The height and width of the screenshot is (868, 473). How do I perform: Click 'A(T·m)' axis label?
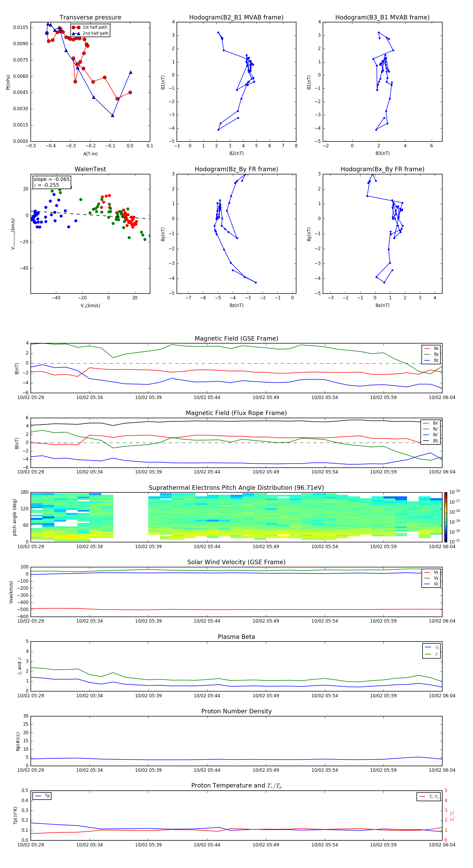click(x=90, y=154)
